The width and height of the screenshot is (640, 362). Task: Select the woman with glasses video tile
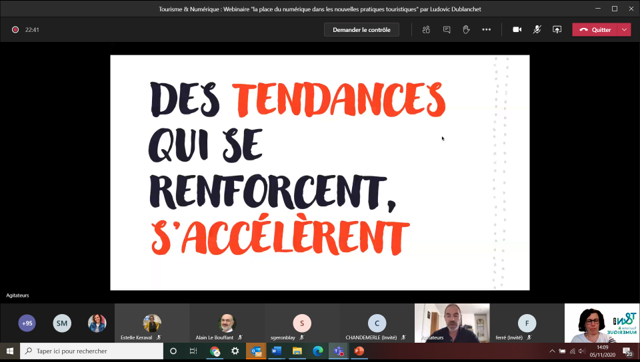(602, 323)
